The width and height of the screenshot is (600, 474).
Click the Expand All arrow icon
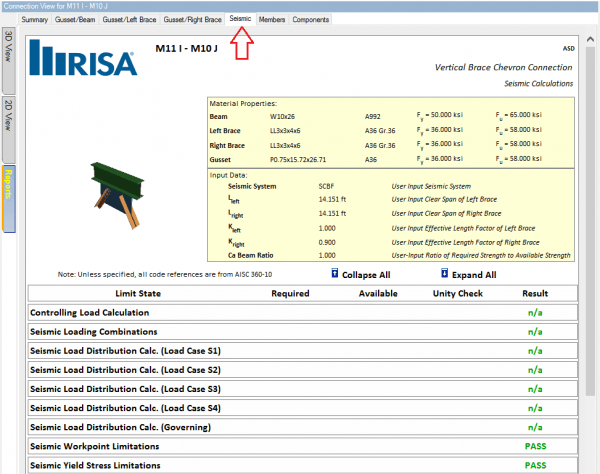pyautogui.click(x=445, y=275)
